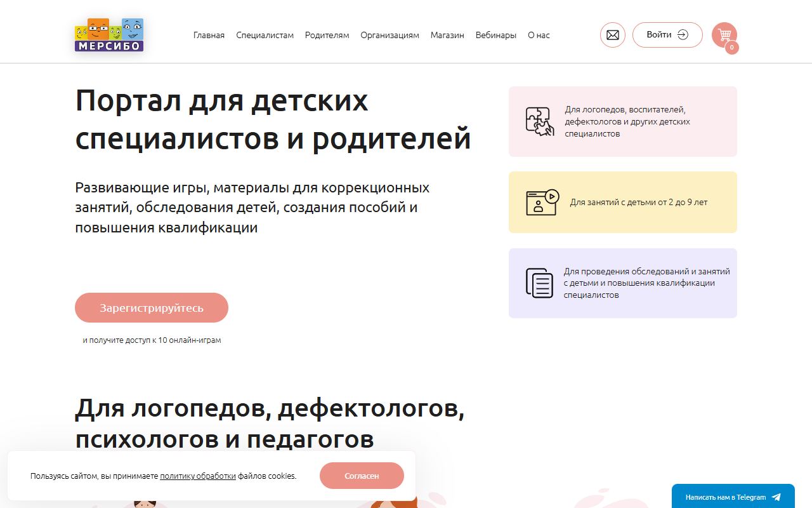The height and width of the screenshot is (508, 812).
Task: Click the arrow icon in Войти button
Action: click(x=683, y=35)
